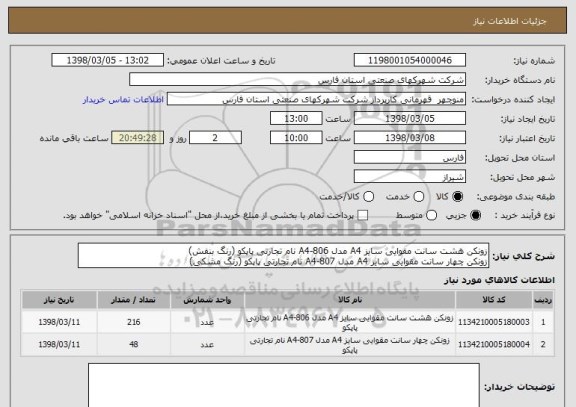Viewport: 576px width, 407px height.
Task: Click need date in row 2
Action: click(x=59, y=345)
